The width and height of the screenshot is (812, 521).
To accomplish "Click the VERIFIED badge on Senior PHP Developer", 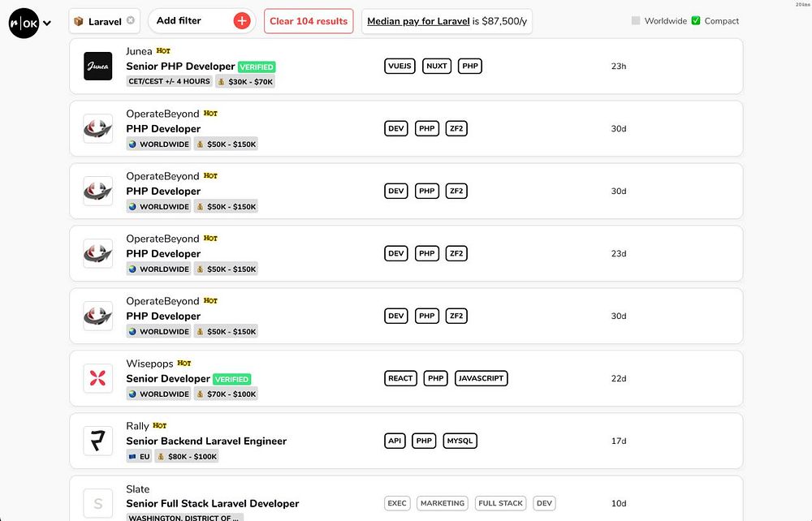I will (257, 67).
